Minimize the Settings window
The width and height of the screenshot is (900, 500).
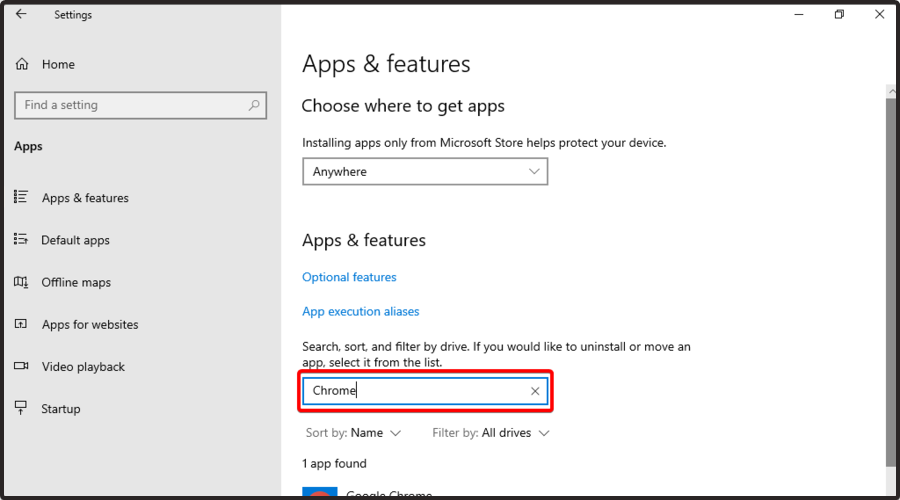point(798,14)
